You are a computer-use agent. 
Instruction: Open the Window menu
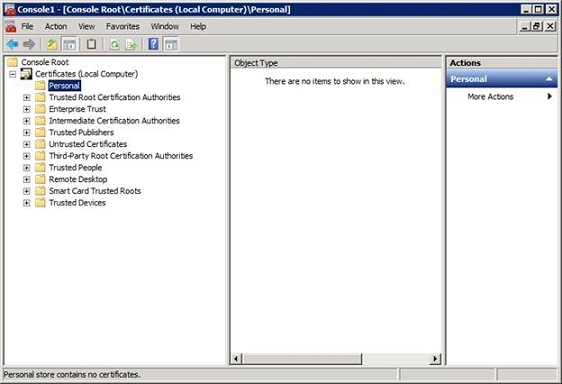[x=165, y=27]
